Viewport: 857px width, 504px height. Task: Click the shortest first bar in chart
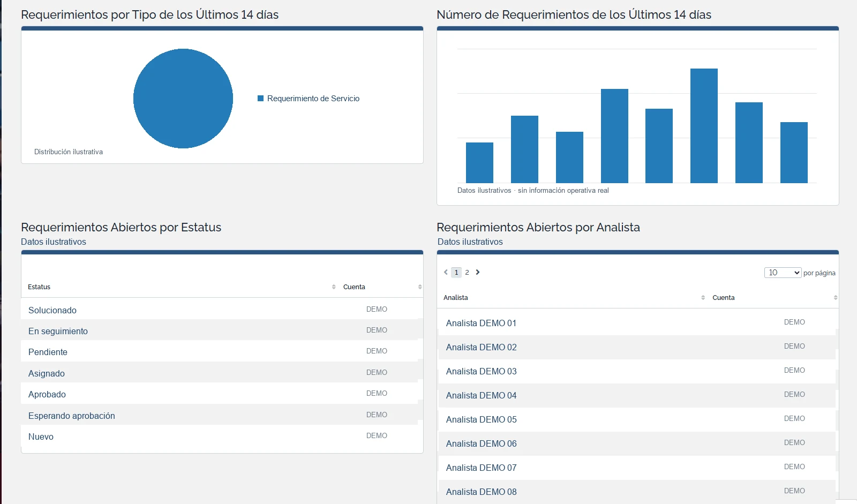coord(479,163)
